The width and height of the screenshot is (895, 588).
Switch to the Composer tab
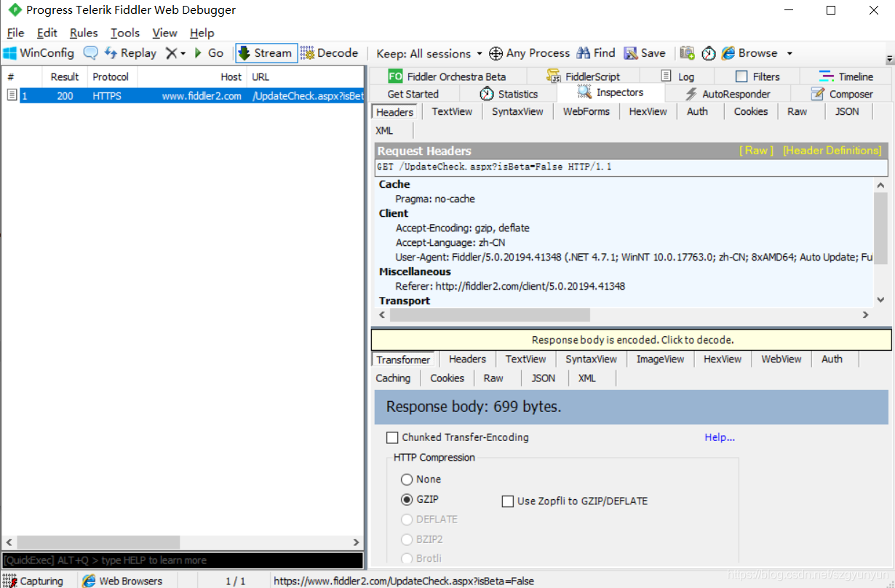point(842,94)
